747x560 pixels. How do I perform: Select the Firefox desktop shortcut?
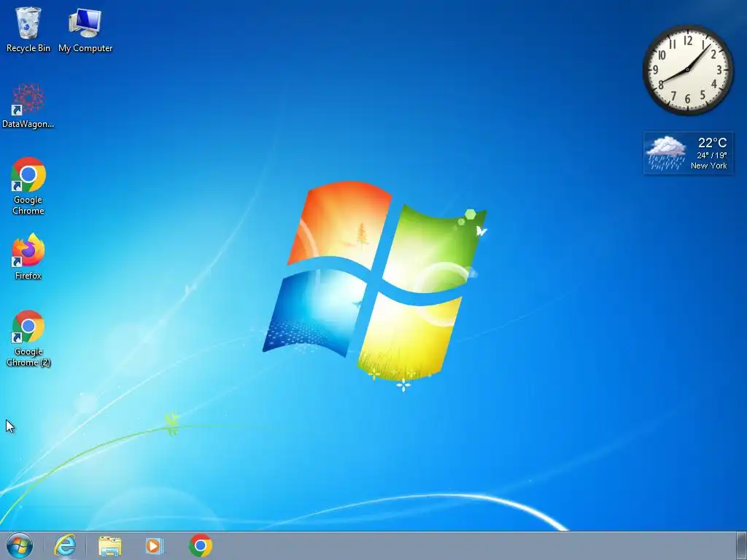(x=28, y=256)
